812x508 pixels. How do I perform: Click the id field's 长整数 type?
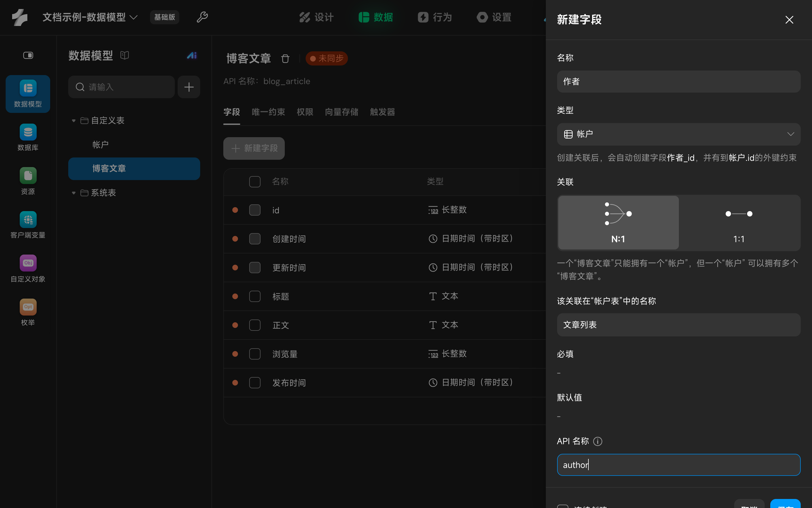click(x=448, y=210)
